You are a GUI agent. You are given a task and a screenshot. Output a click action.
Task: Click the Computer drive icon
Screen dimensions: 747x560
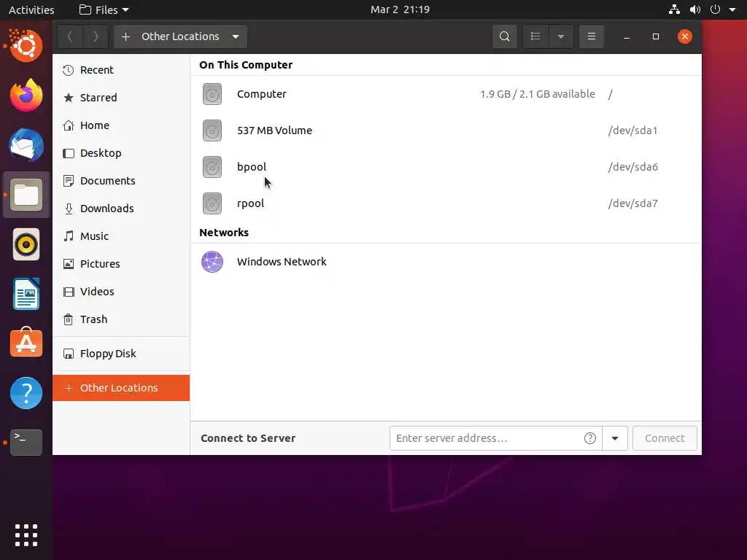pyautogui.click(x=212, y=94)
